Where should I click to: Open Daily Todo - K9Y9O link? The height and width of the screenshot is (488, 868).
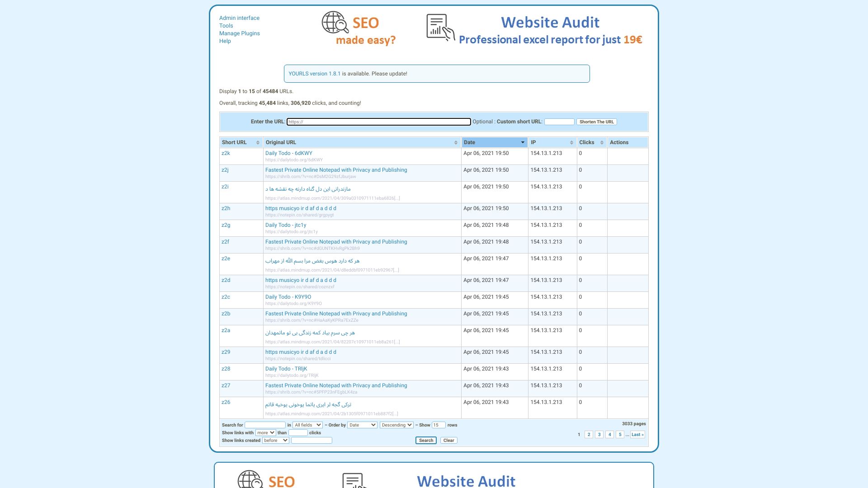click(x=288, y=297)
